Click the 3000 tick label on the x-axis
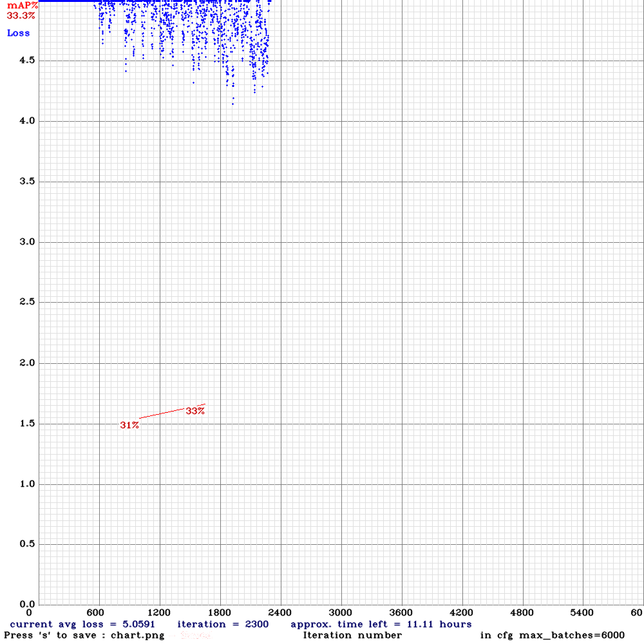The image size is (644, 644). pyautogui.click(x=341, y=613)
